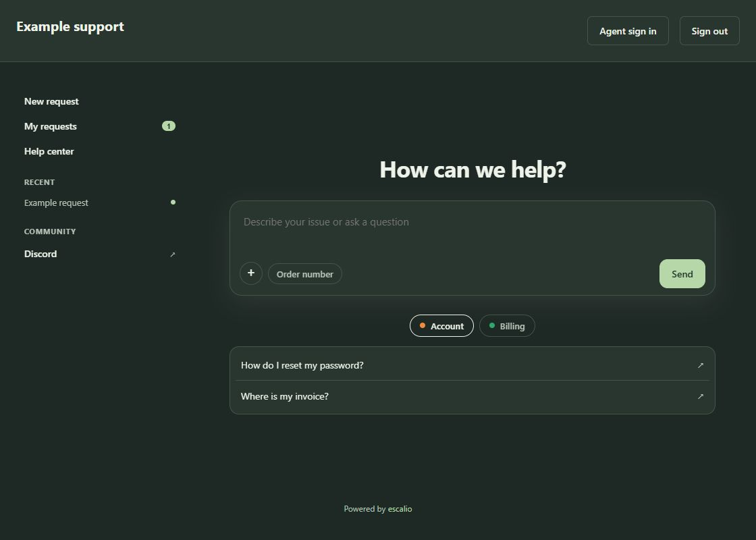The height and width of the screenshot is (540, 756).
Task: Click the Agent sign in button
Action: [628, 31]
